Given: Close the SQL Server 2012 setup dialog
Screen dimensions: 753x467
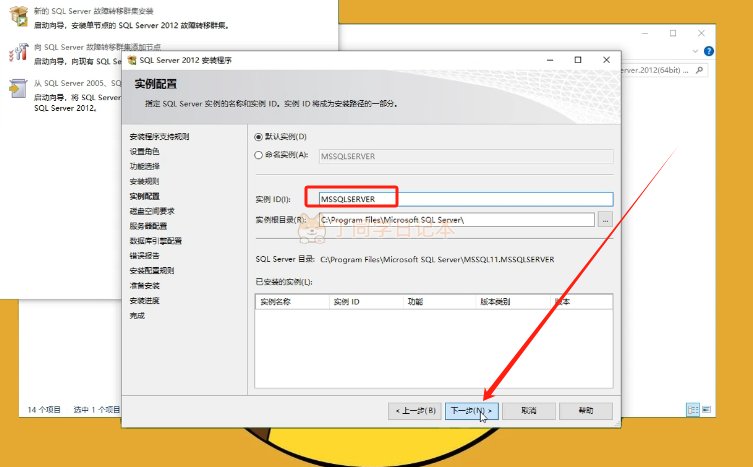Looking at the screenshot, I should click(606, 60).
